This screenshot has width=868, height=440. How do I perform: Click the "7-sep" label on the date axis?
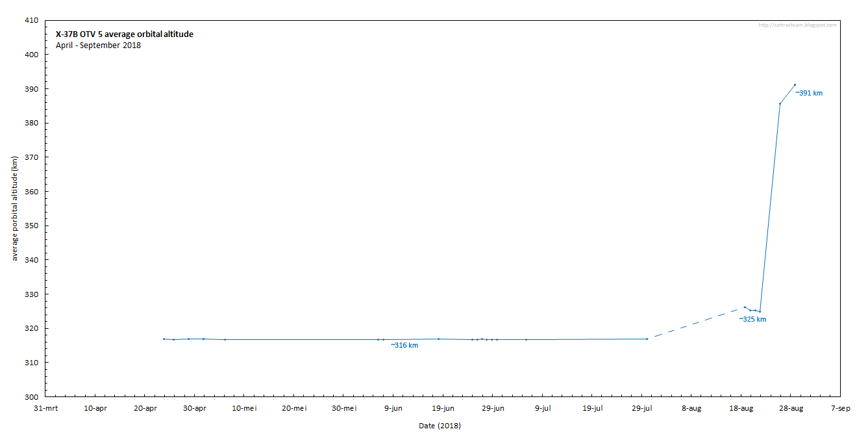841,409
